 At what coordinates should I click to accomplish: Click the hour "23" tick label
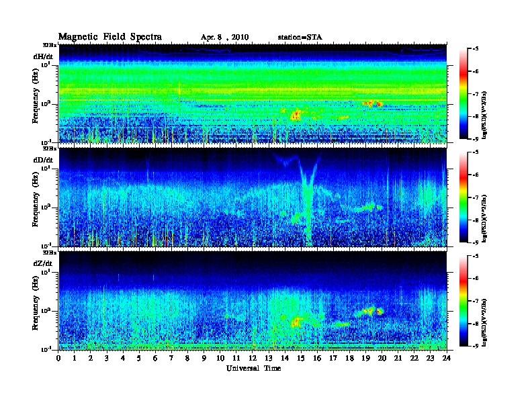pos(431,359)
